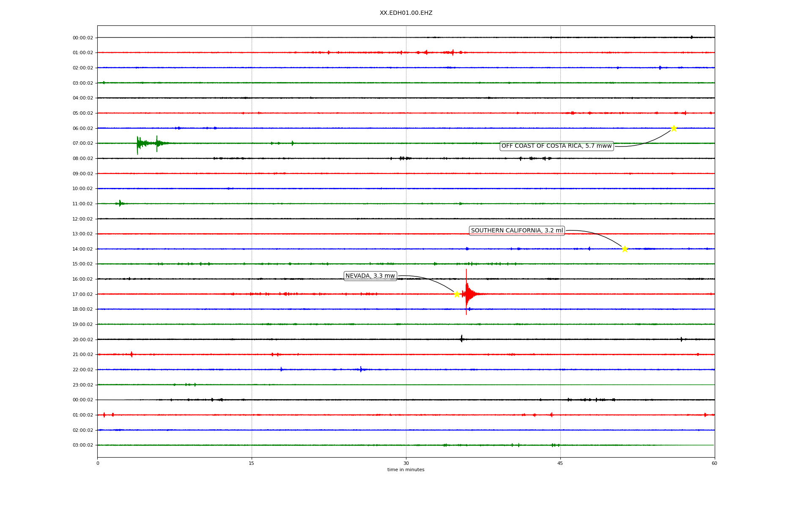Click the yellow star at Costa Rica event

pos(674,128)
